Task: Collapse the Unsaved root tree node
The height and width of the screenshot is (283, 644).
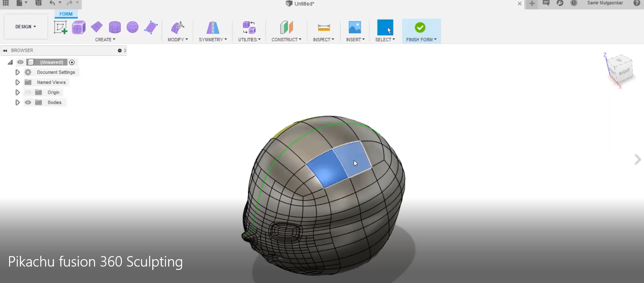Action: tap(10, 62)
